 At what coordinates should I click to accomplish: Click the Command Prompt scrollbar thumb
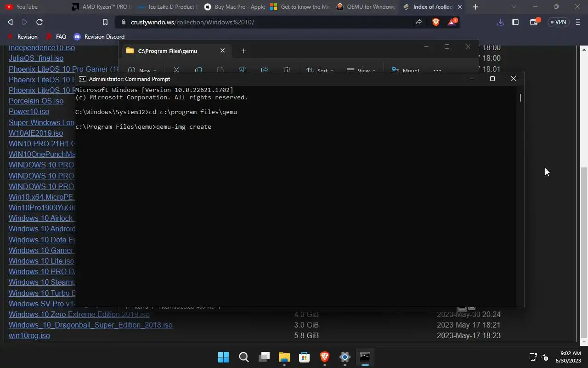point(520,98)
